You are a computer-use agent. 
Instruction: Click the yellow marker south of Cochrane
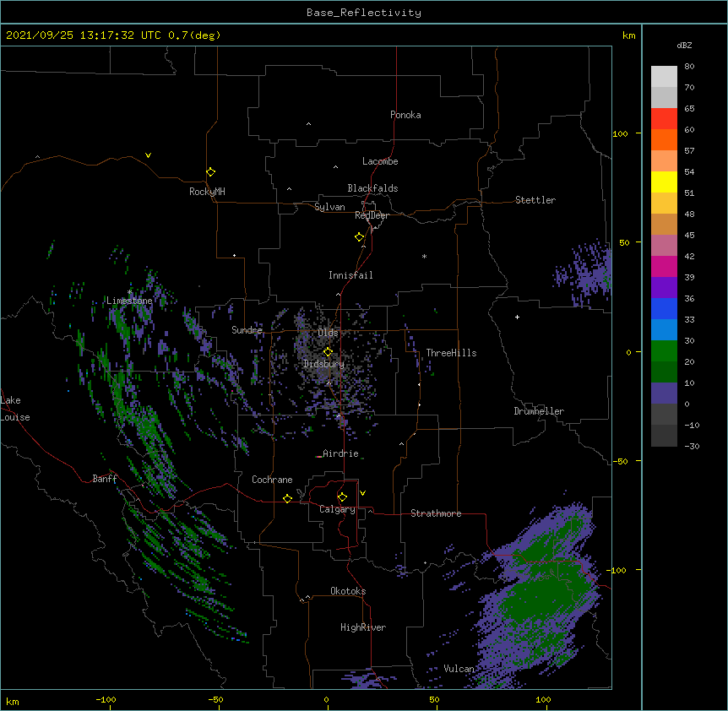point(287,498)
